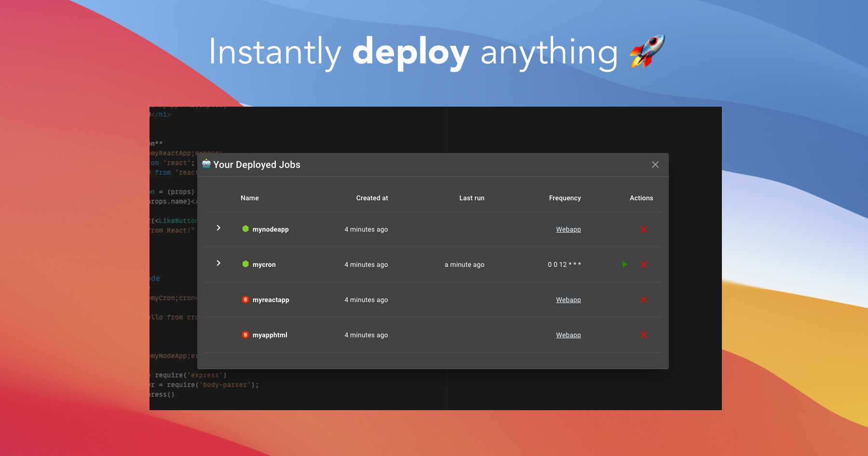Click the HTML5 icon beside myapphtml
Image resolution: width=868 pixels, height=456 pixels.
[245, 334]
